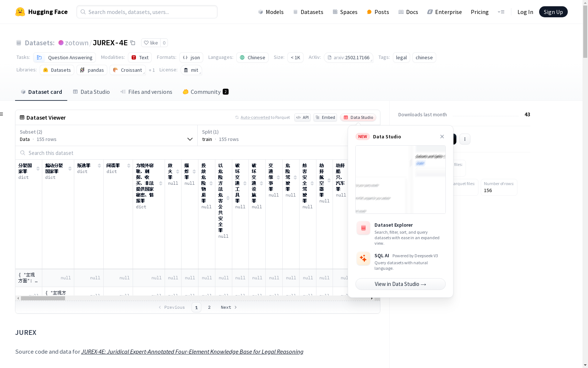
Task: Open Posts from the navbar
Action: pos(378,12)
